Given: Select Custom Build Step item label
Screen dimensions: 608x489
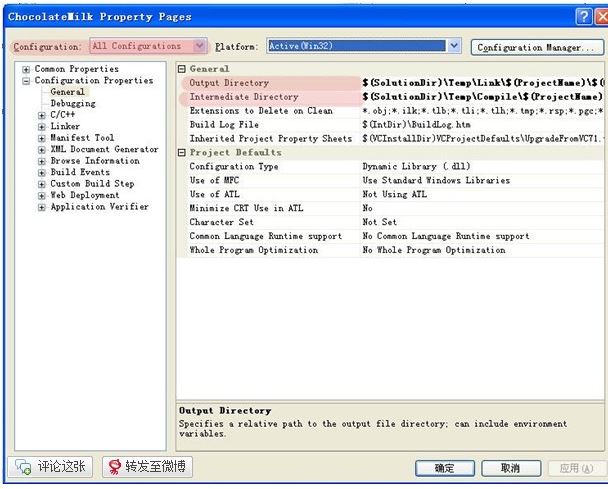Looking at the screenshot, I should coord(92,184).
